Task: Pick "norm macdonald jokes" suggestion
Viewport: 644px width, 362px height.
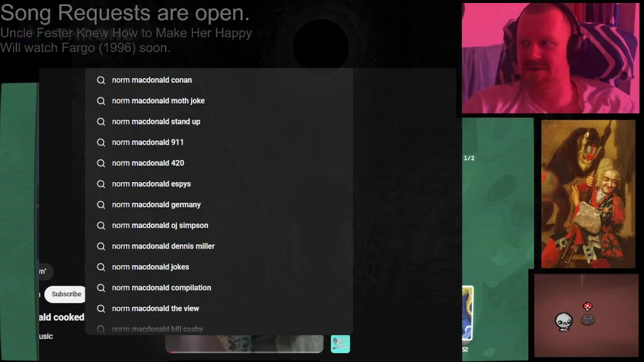Action: click(x=219, y=267)
